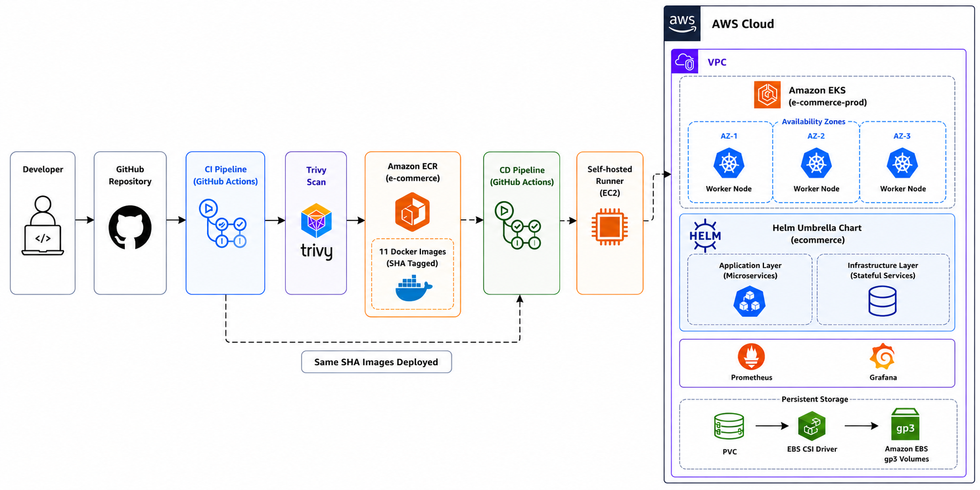The width and height of the screenshot is (980, 490).
Task: Click the 'PVC' label text
Action: (x=729, y=452)
